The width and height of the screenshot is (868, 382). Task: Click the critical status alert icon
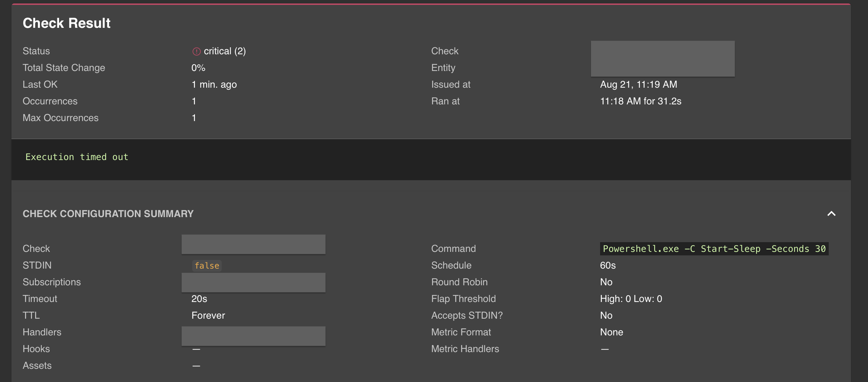pyautogui.click(x=196, y=51)
